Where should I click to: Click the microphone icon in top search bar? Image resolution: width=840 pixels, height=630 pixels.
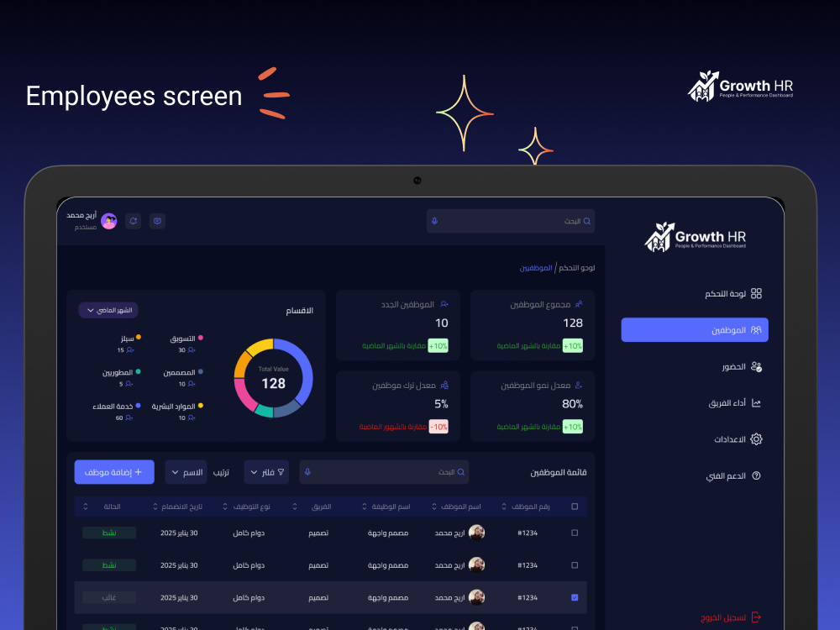click(x=434, y=221)
